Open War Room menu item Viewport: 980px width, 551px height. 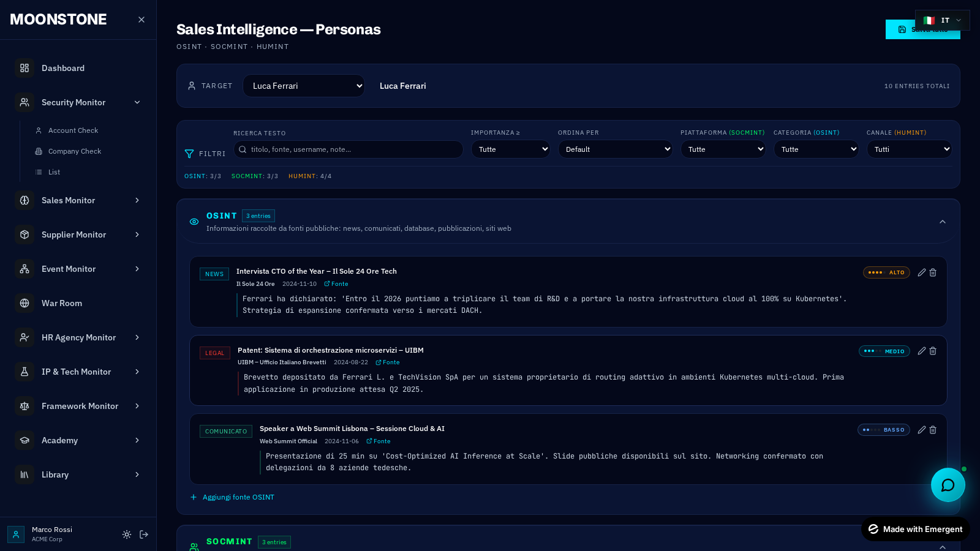(78, 303)
